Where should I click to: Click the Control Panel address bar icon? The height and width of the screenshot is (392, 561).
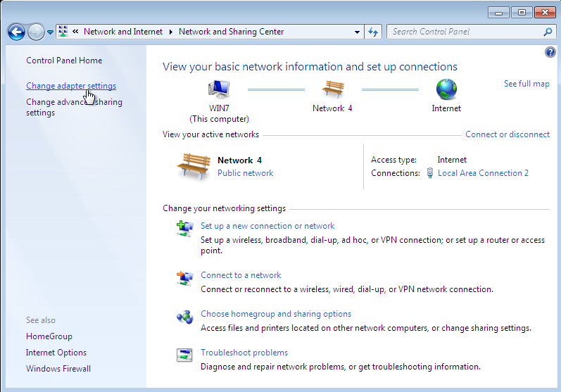pos(63,32)
